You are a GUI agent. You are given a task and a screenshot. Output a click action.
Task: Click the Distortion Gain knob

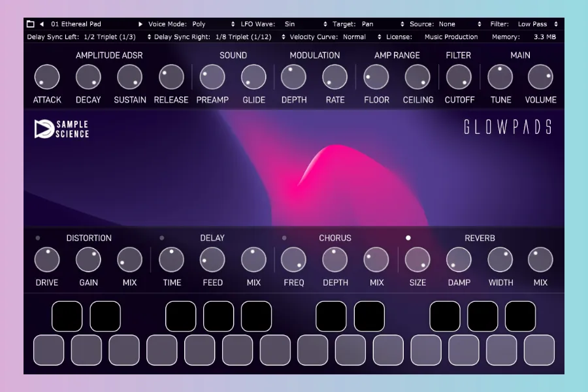tap(88, 259)
